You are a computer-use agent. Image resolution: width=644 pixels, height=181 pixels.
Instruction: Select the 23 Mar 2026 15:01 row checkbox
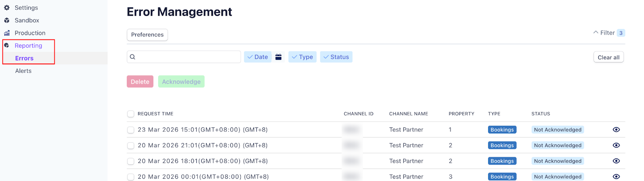coord(131,130)
